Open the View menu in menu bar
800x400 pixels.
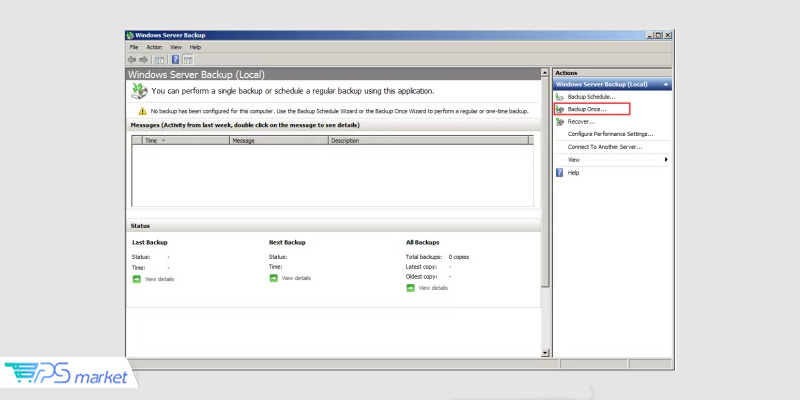point(175,47)
